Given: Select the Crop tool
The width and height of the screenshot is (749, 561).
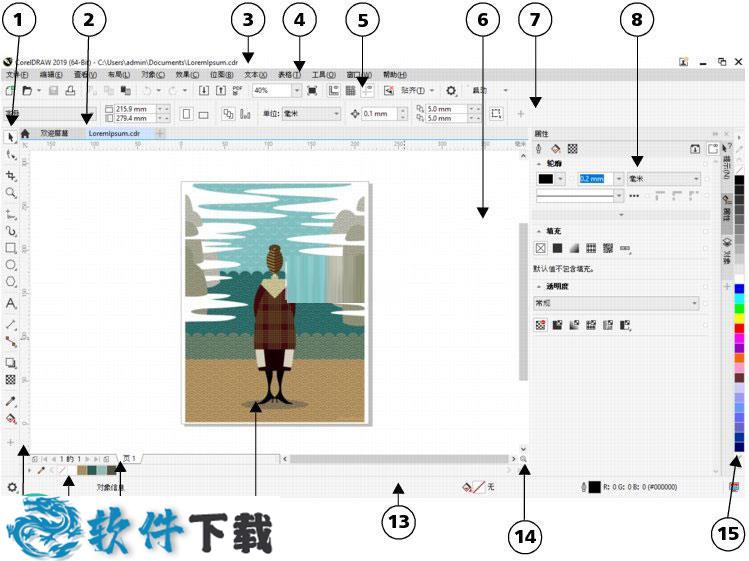Looking at the screenshot, I should 11,174.
